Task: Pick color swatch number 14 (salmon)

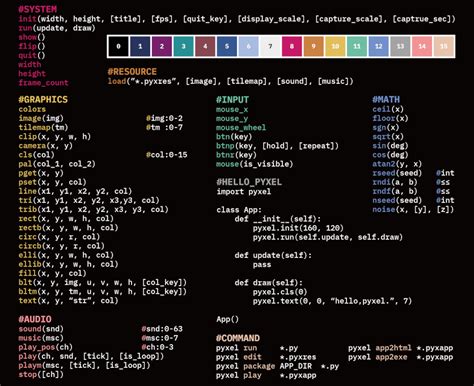Action: coord(422,46)
